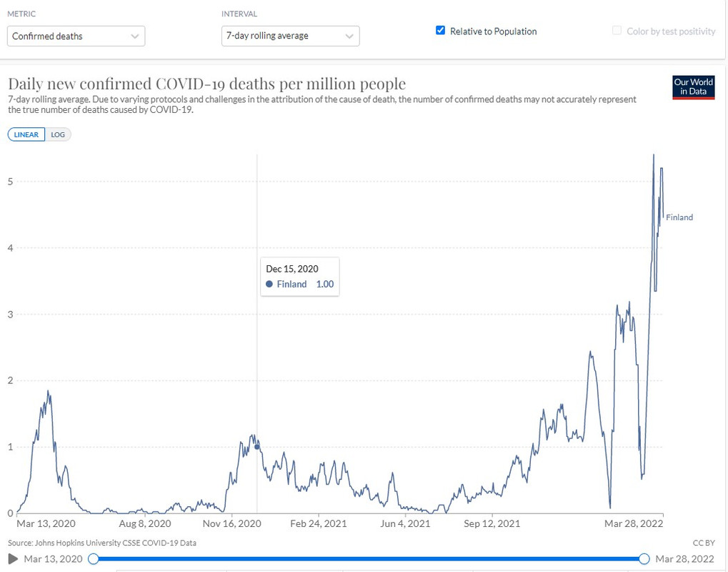The height and width of the screenshot is (572, 728).
Task: Click the end date text Mar 28, 2022 by slider
Action: tap(685, 558)
